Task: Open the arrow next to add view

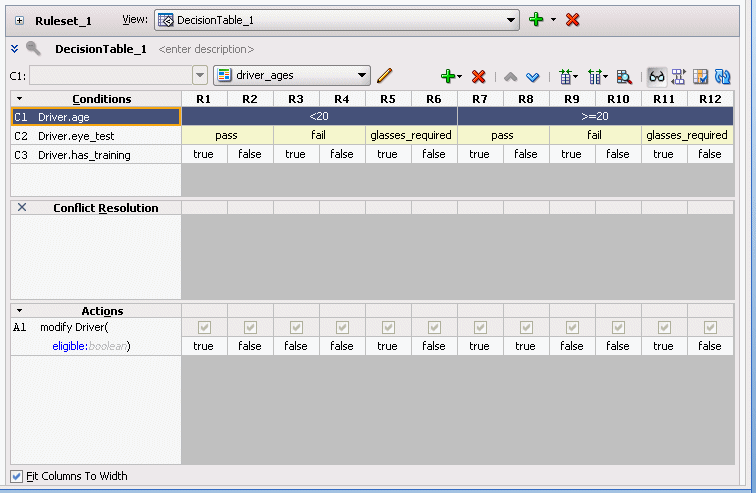Action: (x=554, y=20)
